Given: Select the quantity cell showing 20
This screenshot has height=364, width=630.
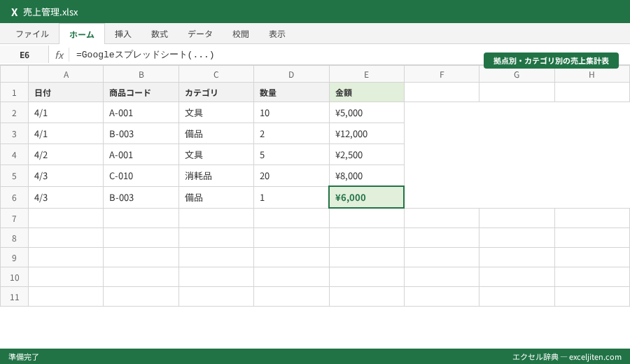Looking at the screenshot, I should click(x=291, y=176).
